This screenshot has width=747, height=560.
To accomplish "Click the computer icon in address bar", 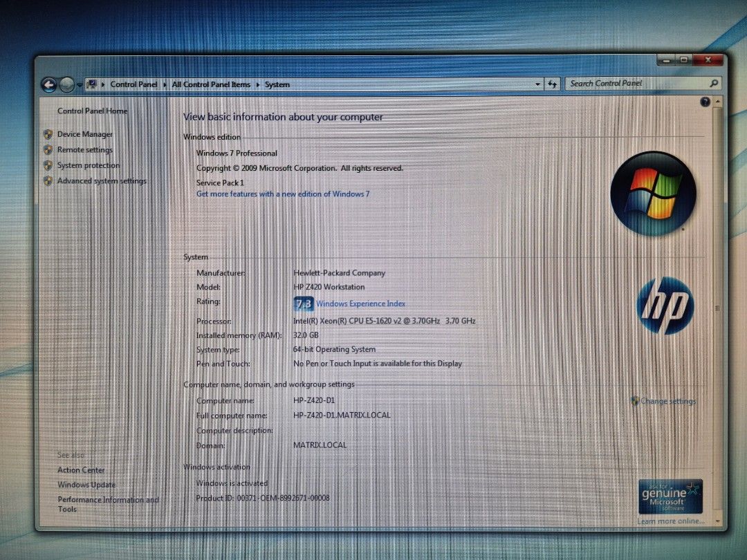I will click(x=92, y=84).
